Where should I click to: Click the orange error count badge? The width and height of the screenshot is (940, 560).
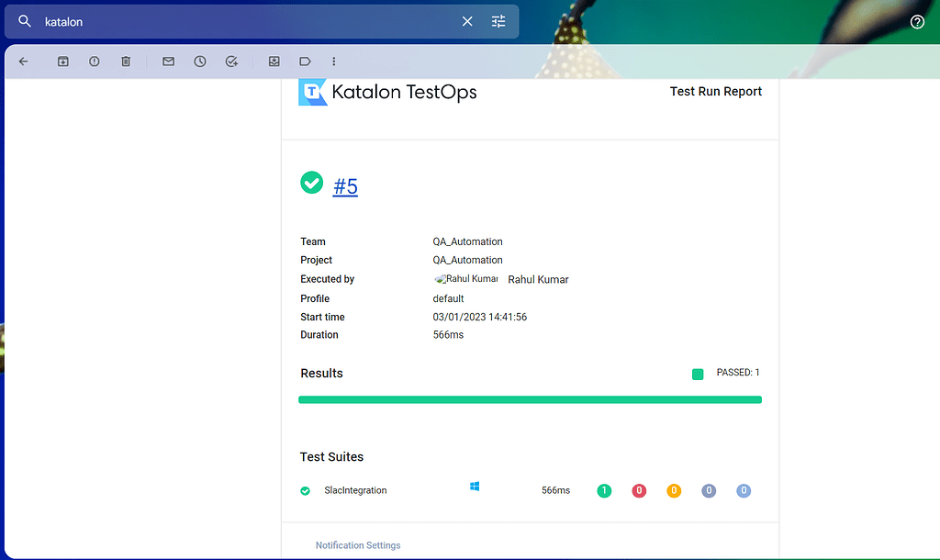[674, 490]
